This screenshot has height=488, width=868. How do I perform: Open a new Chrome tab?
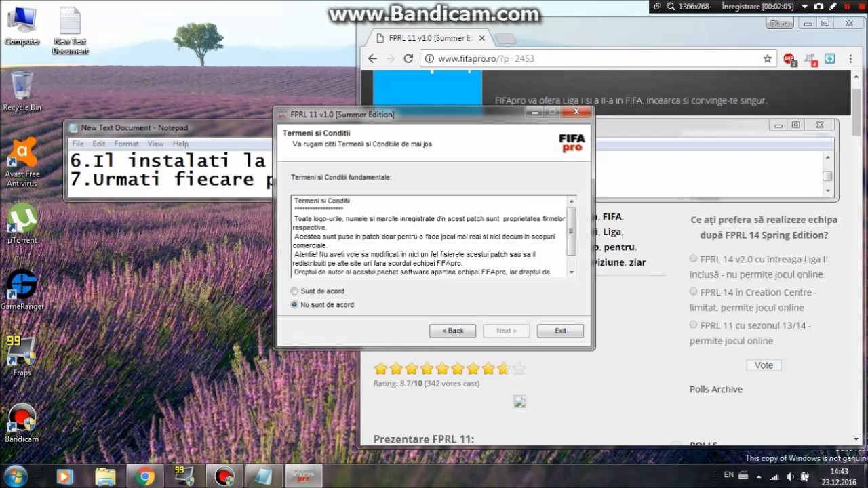coord(505,38)
